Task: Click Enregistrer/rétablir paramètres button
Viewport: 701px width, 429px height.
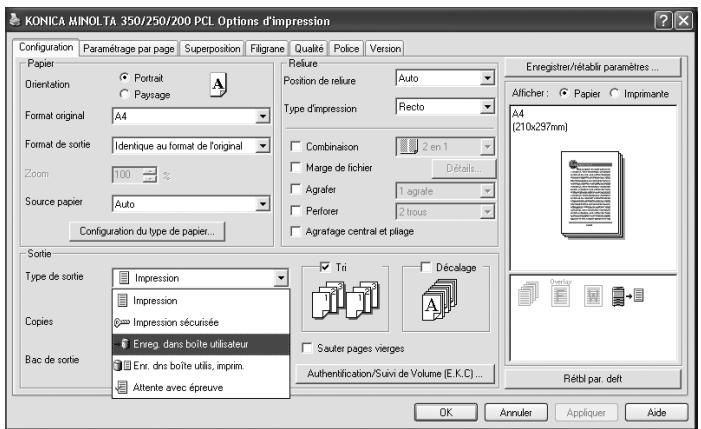Action: pyautogui.click(x=593, y=67)
